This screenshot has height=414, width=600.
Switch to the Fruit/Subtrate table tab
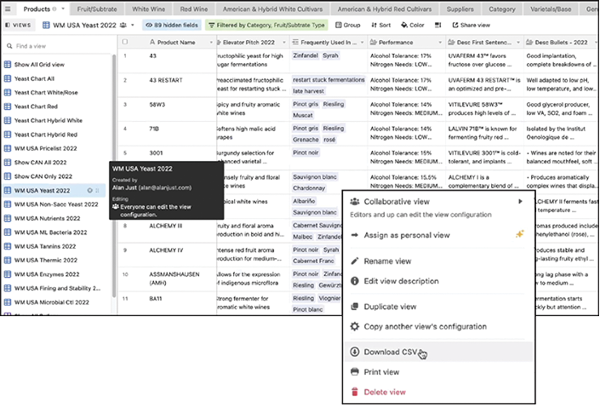click(97, 9)
